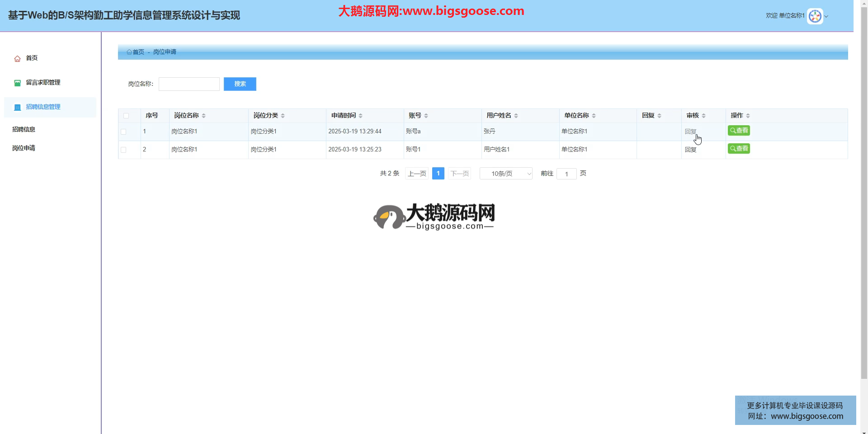
Task: Click 查看 button for 张丹's application
Action: point(739,131)
